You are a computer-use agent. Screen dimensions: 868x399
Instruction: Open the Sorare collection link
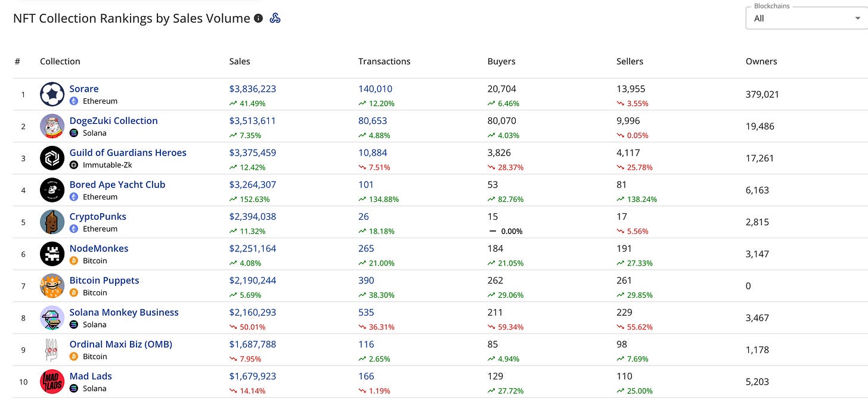point(84,89)
